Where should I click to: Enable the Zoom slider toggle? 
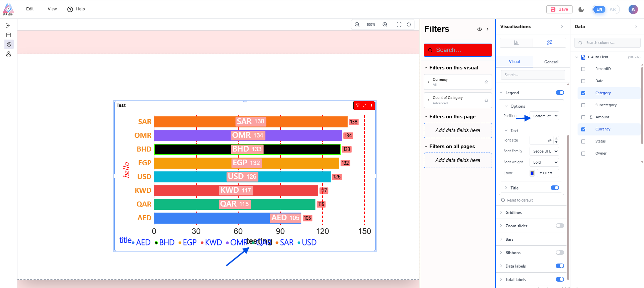pyautogui.click(x=559, y=226)
